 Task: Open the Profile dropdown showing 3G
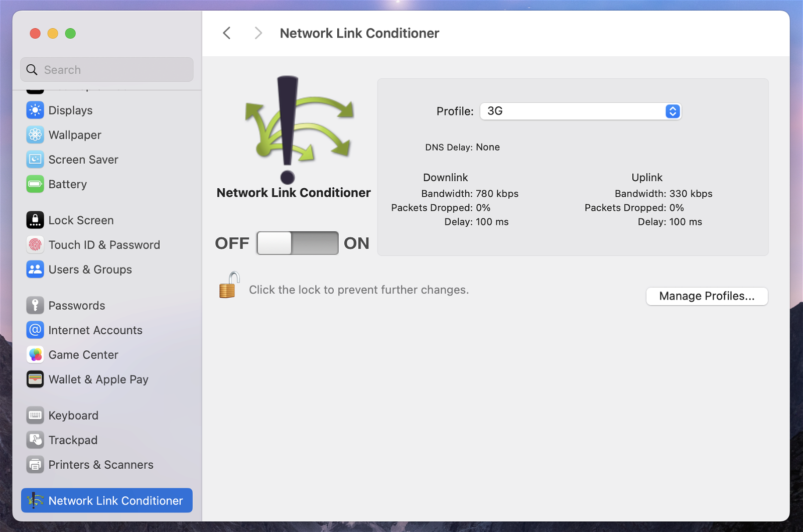click(572, 111)
